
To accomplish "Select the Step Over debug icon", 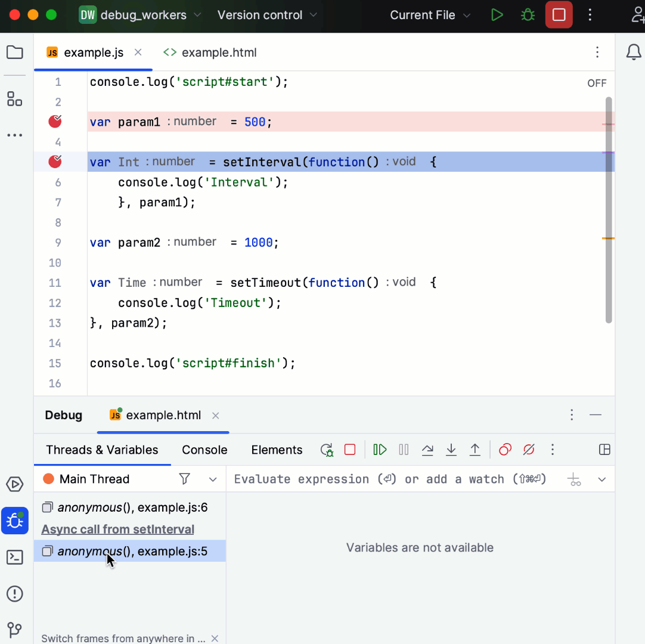I will tap(427, 450).
